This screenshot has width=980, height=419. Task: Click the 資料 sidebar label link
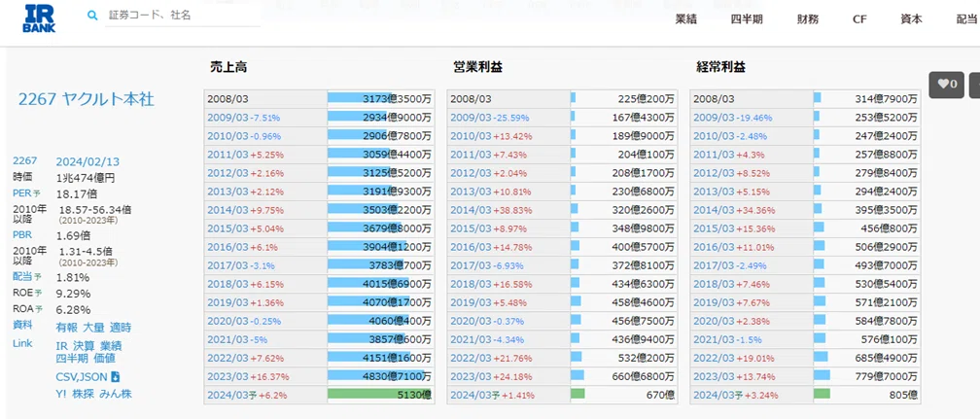(x=22, y=325)
